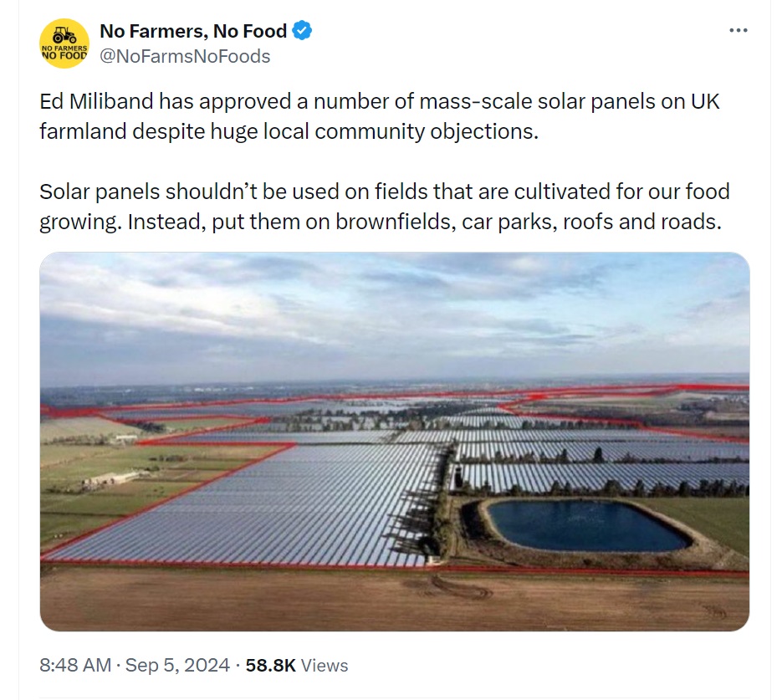Click the "Views" label beside 58.8K

[325, 666]
